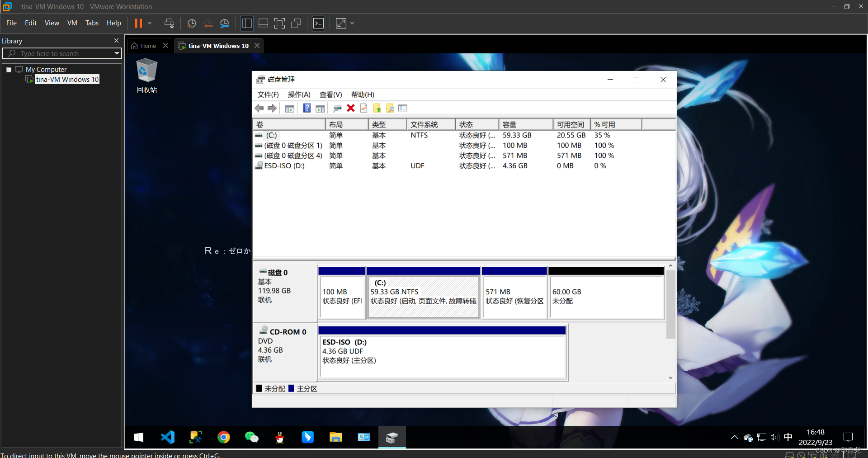Screen dimensions: 868x458
Task: Open the snapshot manager icon
Action: [x=224, y=23]
